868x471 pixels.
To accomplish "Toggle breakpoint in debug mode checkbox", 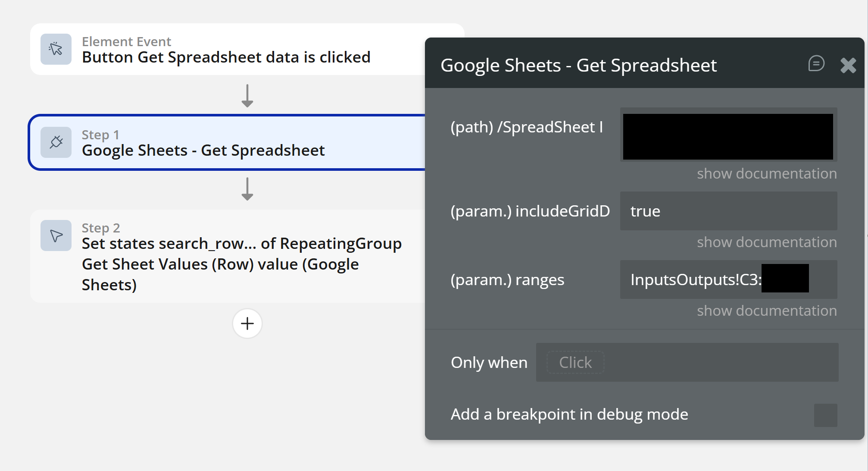I will coord(825,415).
